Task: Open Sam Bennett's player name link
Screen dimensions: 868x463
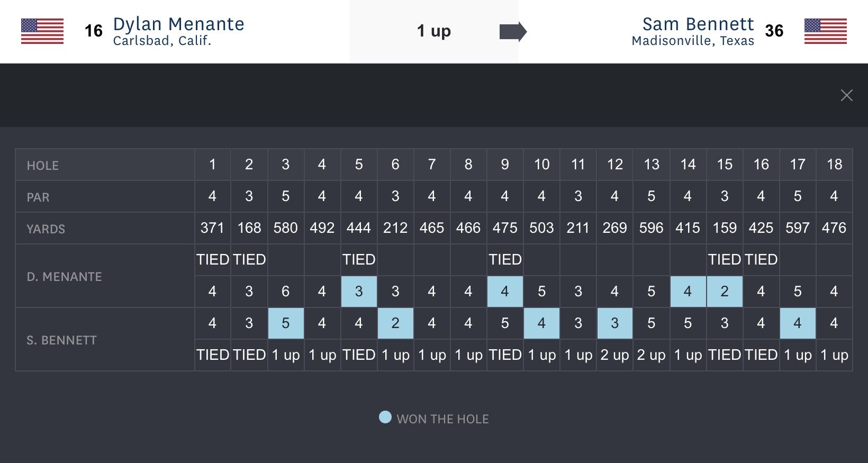Action: 698,24
